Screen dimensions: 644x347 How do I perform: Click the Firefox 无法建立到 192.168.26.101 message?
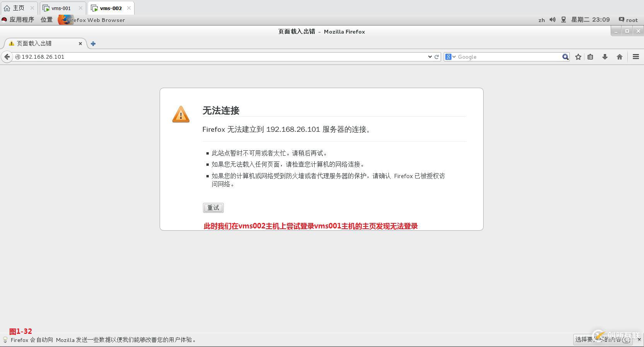(x=286, y=129)
